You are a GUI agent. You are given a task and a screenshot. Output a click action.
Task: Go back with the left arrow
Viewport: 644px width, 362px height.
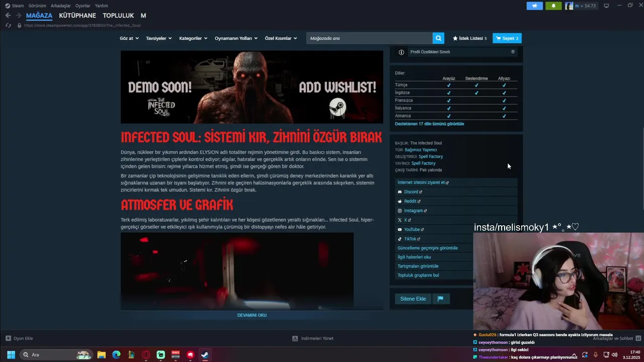(8, 16)
